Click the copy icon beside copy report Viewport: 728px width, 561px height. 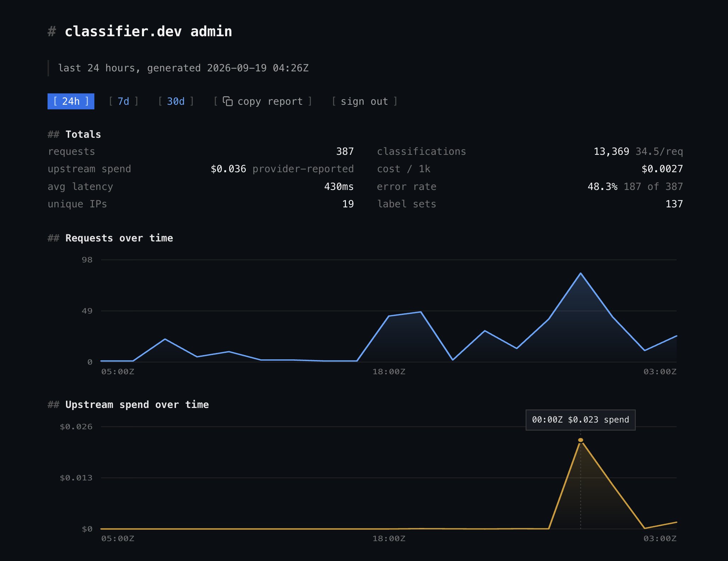tap(227, 101)
